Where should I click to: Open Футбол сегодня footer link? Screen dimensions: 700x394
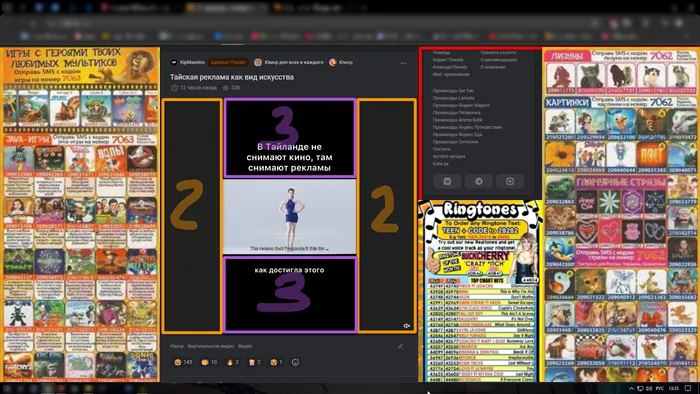click(449, 157)
